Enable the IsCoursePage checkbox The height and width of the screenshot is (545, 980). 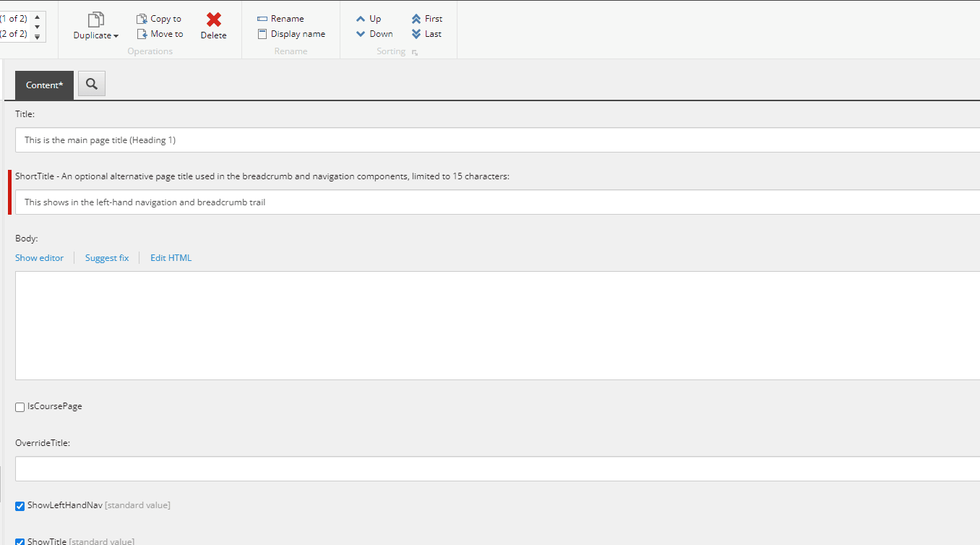click(x=20, y=406)
